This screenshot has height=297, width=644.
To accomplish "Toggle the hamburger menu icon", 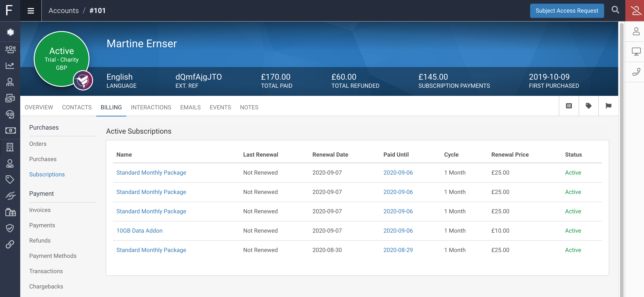I will coord(31,11).
